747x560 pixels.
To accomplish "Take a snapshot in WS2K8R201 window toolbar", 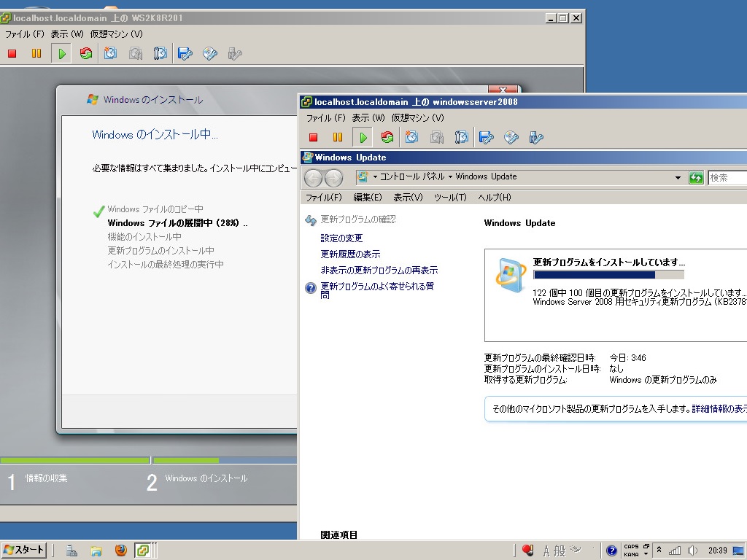I will [x=111, y=53].
